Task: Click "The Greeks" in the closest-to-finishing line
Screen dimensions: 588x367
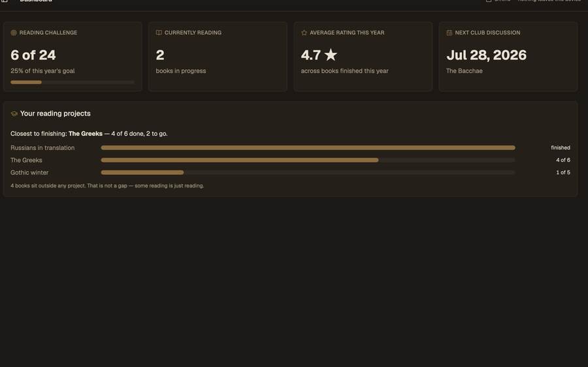Action: (86, 133)
